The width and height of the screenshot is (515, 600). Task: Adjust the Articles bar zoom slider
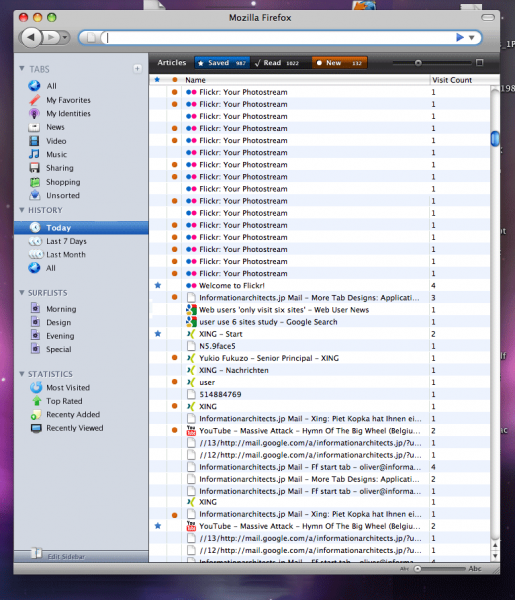[418, 63]
